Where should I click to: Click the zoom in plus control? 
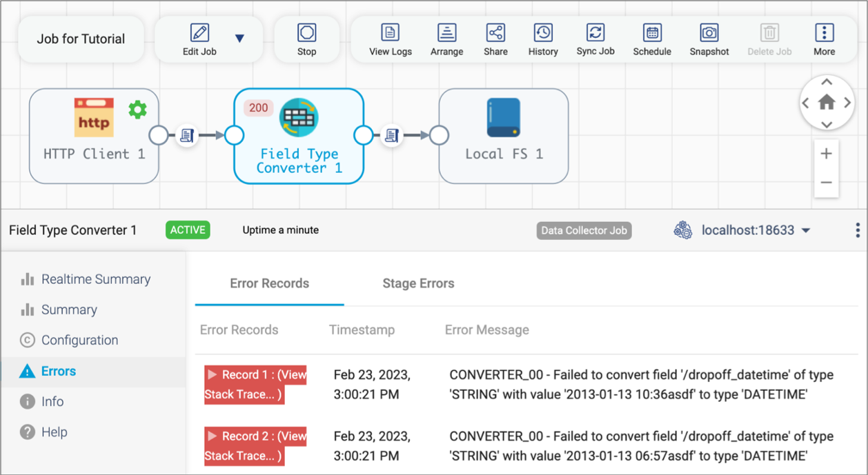click(x=826, y=154)
